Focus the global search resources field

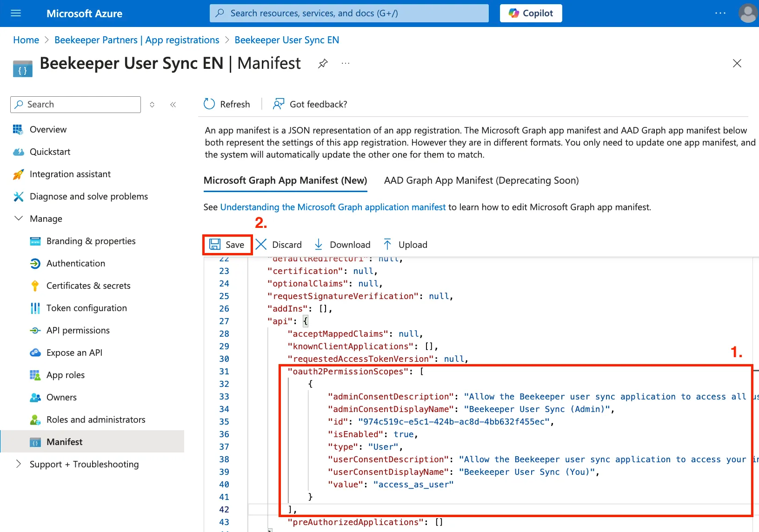[x=349, y=13]
